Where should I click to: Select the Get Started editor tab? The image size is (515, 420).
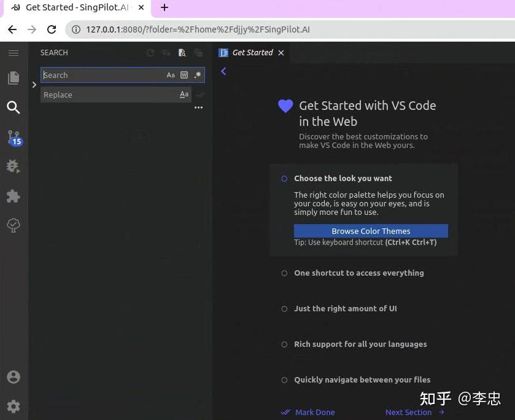pos(252,52)
